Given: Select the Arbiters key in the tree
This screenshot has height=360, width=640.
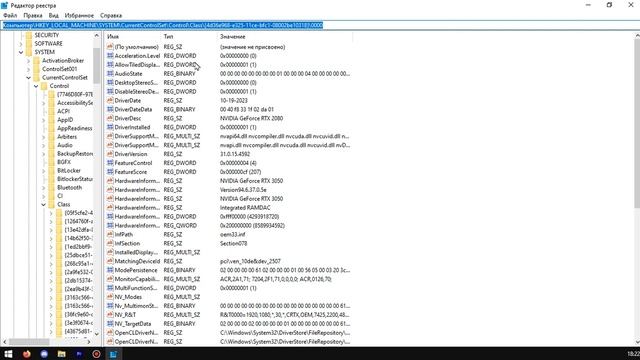Looking at the screenshot, I should 67,137.
